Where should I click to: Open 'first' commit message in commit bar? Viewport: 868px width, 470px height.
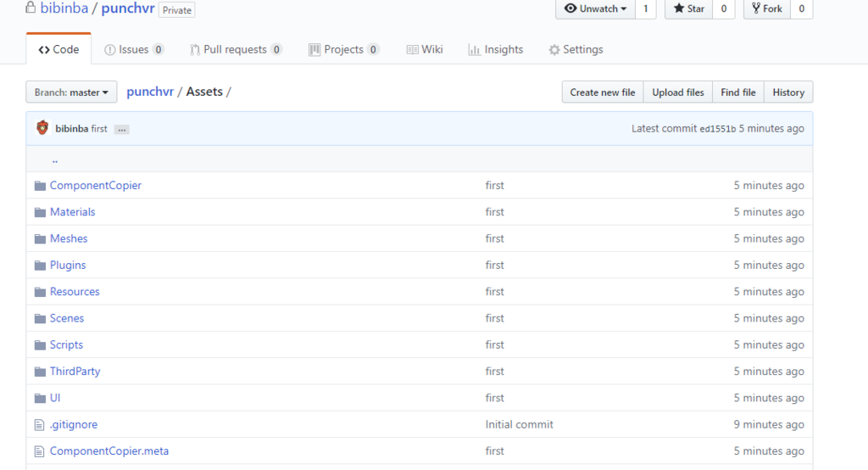[99, 129]
